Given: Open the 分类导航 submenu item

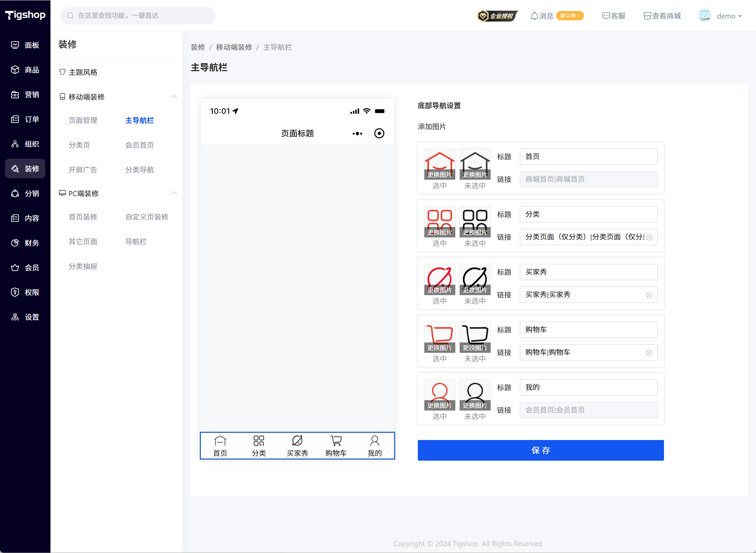Looking at the screenshot, I should coord(139,170).
